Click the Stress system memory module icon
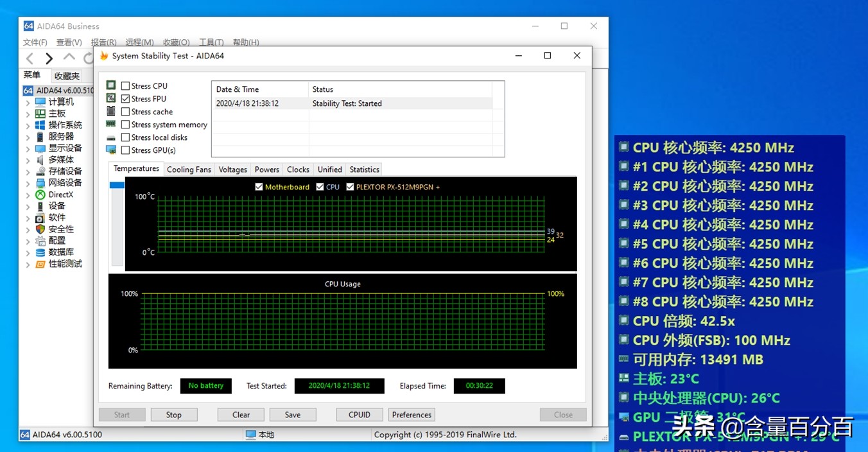This screenshot has width=868, height=452. [112, 125]
